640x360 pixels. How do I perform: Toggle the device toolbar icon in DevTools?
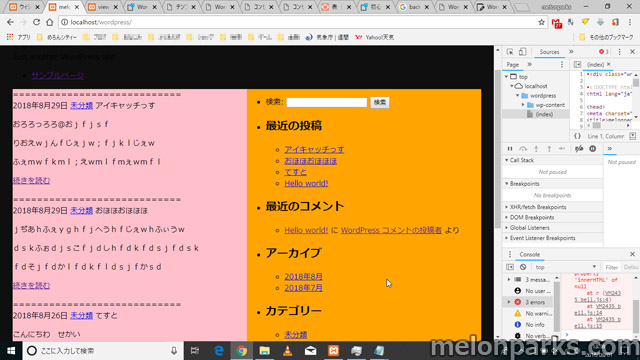pos(522,52)
